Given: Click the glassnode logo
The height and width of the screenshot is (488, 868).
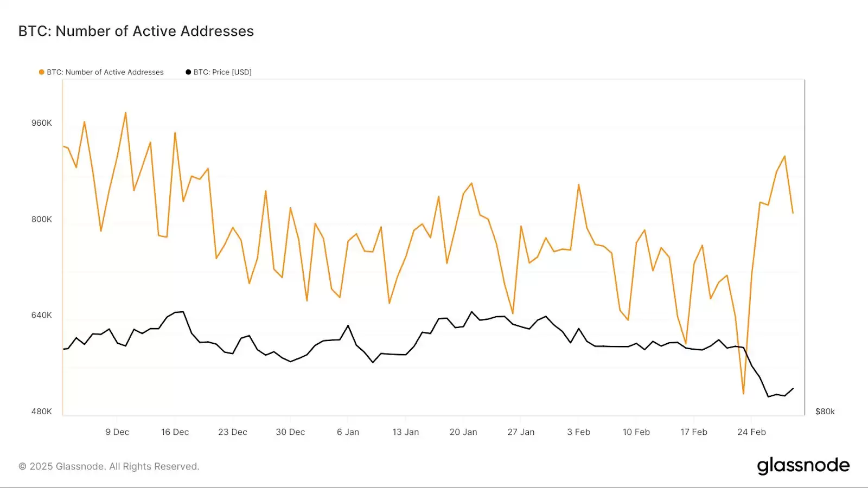Looking at the screenshot, I should (803, 466).
